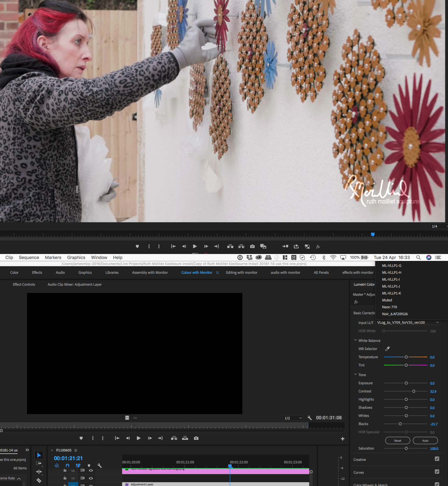Toggle V6 track lock

pyautogui.click(x=65, y=470)
